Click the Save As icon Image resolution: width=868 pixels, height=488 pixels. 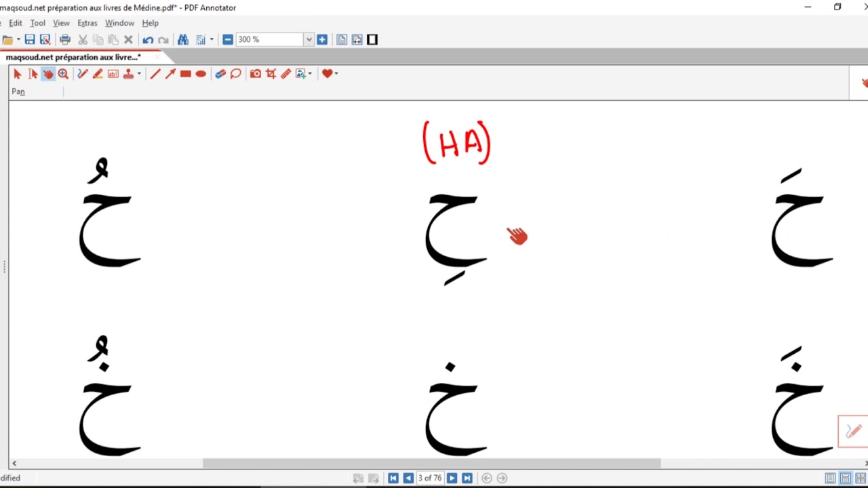[45, 39]
